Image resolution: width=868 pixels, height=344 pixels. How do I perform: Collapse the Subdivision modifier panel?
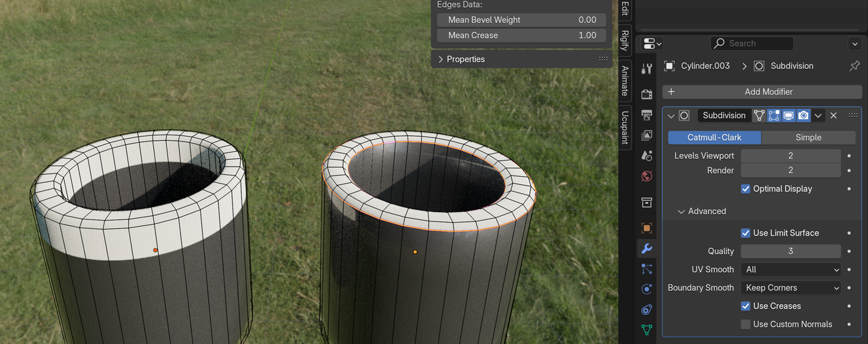pos(671,116)
